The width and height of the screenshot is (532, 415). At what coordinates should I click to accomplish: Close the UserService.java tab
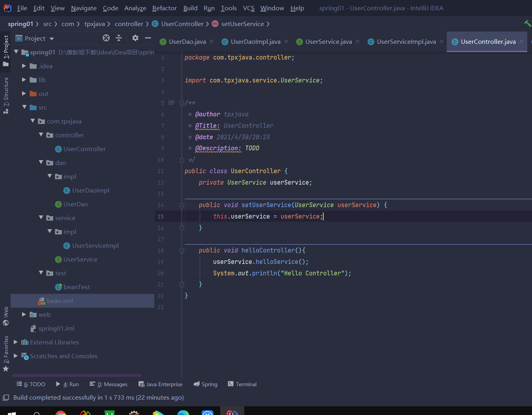pyautogui.click(x=358, y=41)
